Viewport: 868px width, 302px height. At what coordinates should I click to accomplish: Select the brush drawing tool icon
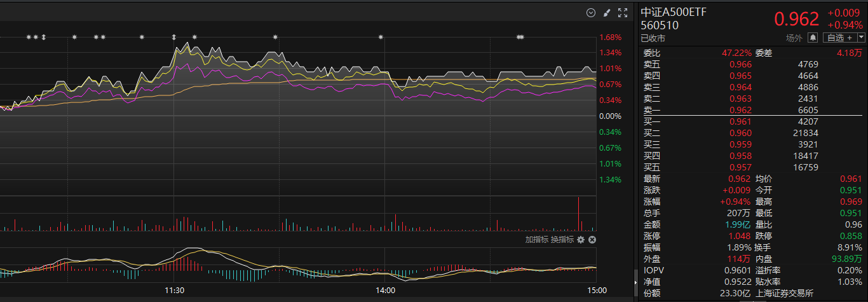click(606, 13)
